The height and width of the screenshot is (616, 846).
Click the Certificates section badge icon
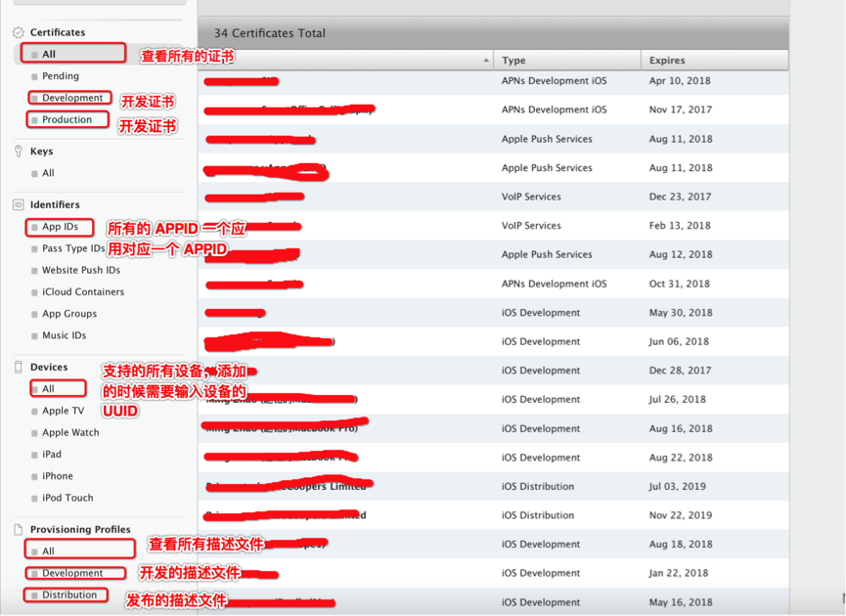point(18,32)
